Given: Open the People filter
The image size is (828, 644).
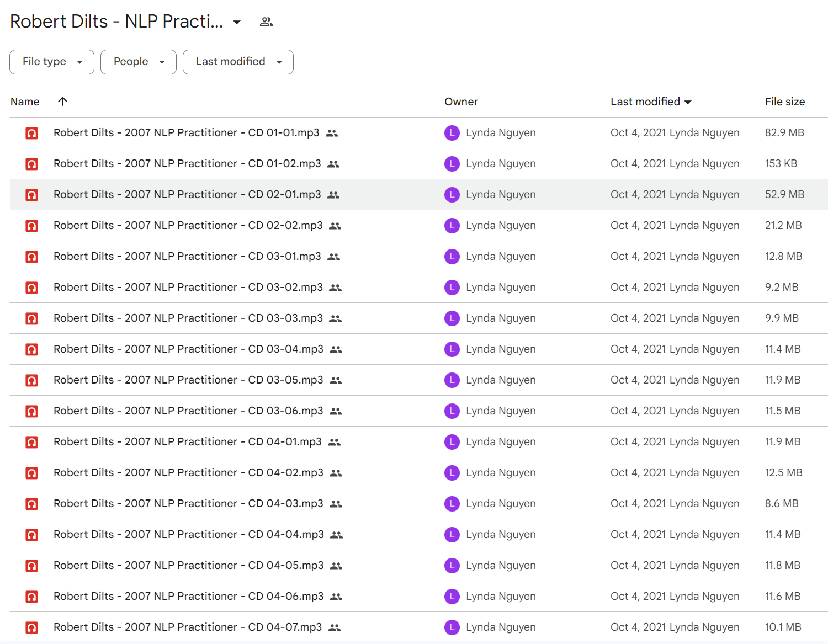Looking at the screenshot, I should [139, 62].
